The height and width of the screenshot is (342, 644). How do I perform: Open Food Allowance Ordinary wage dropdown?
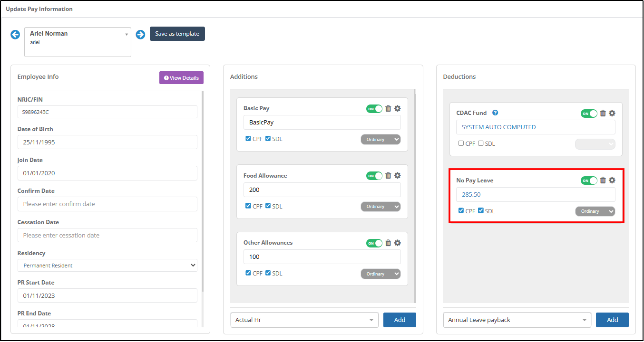point(381,207)
